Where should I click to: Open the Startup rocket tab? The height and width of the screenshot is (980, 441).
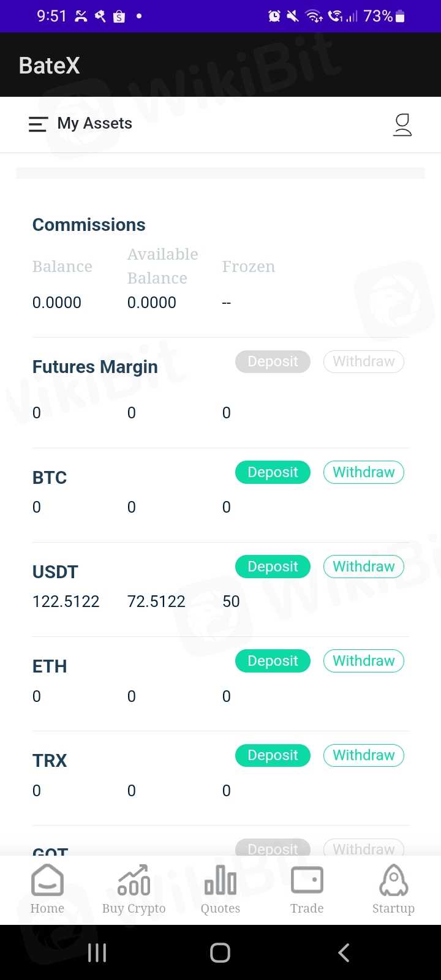393,889
